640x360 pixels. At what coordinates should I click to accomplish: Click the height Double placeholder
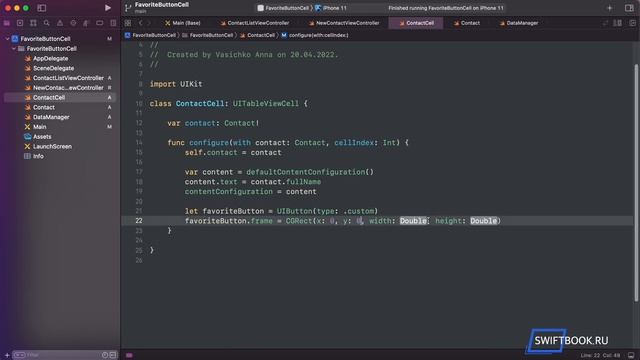484,221
